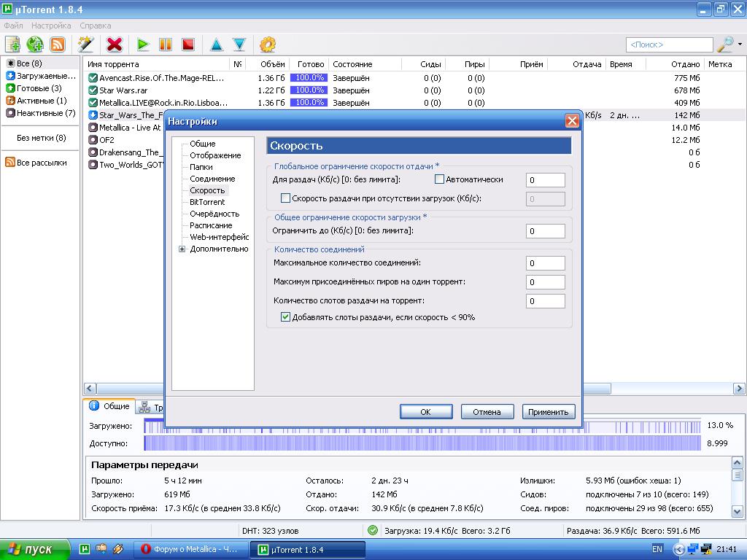Expand the Дополнительно tree node

pos(182,249)
